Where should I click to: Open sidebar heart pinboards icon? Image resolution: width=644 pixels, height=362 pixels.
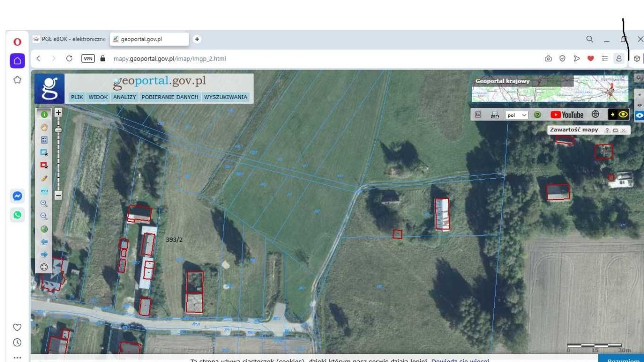pos(17,326)
